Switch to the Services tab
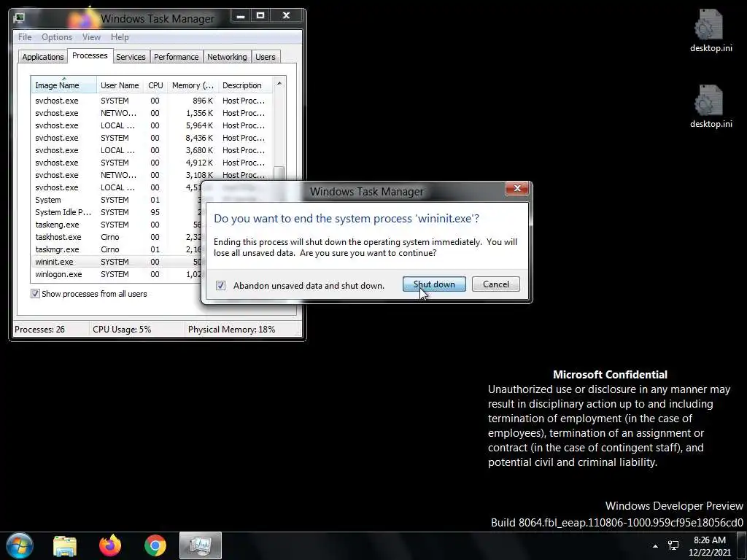This screenshot has width=747, height=560. (131, 57)
